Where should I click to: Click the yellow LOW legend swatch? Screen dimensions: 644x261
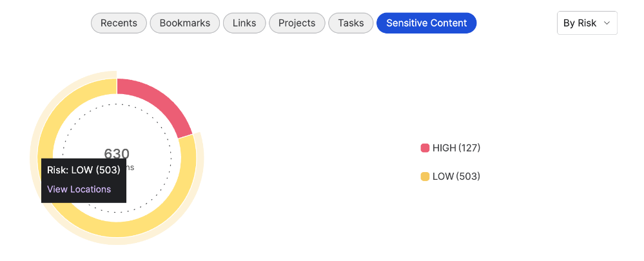click(x=425, y=177)
